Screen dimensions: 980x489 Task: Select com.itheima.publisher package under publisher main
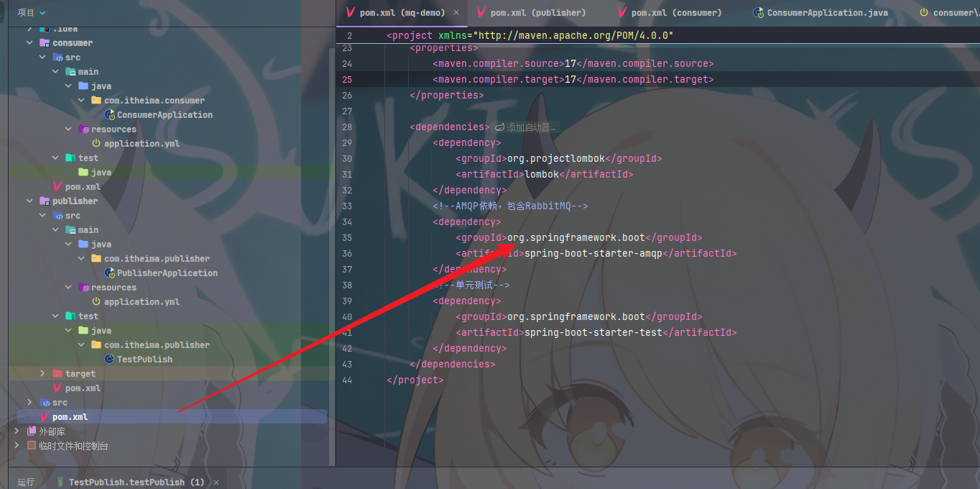(157, 259)
